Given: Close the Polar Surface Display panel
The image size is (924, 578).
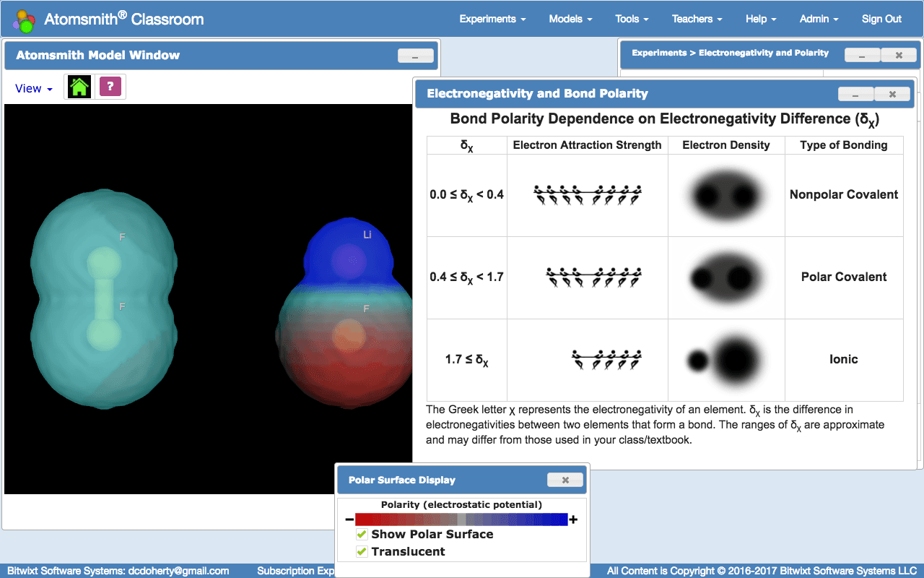Looking at the screenshot, I should 565,480.
